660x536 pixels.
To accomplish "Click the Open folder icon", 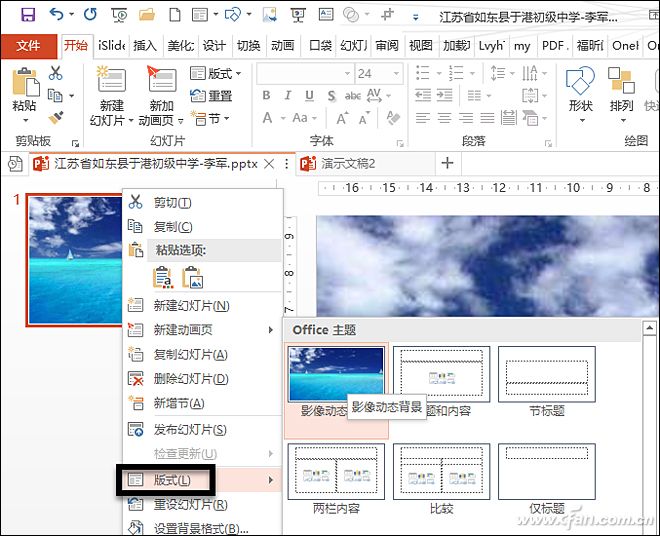I will (x=147, y=15).
